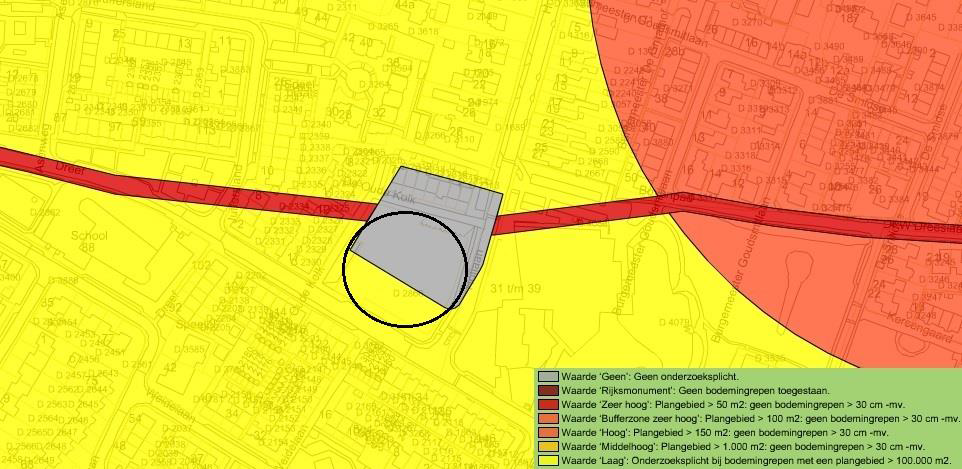The width and height of the screenshot is (962, 469).
Task: Click the 'Bufferzone zeer hoog' legend swatch
Action: click(x=548, y=419)
